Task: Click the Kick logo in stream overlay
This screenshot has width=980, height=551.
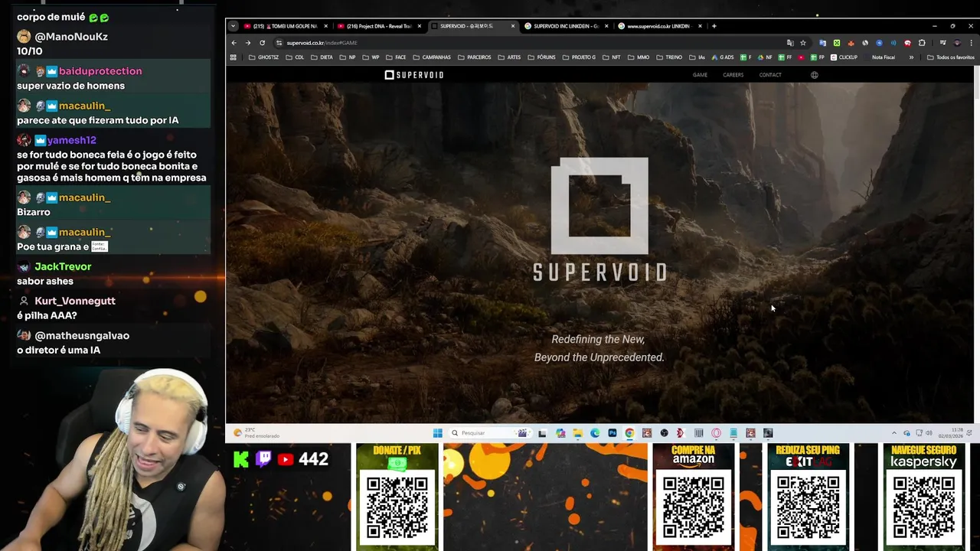Action: (x=241, y=459)
